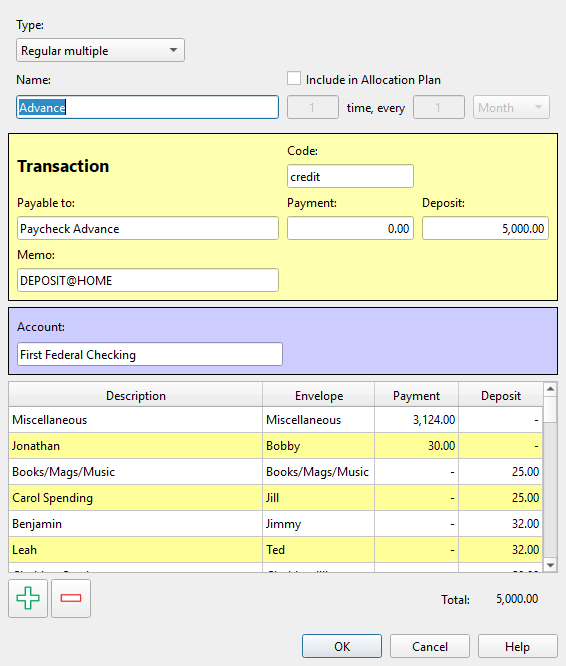This screenshot has height=666, width=566.
Task: Select the Carol Spending table row
Action: [x=276, y=497]
